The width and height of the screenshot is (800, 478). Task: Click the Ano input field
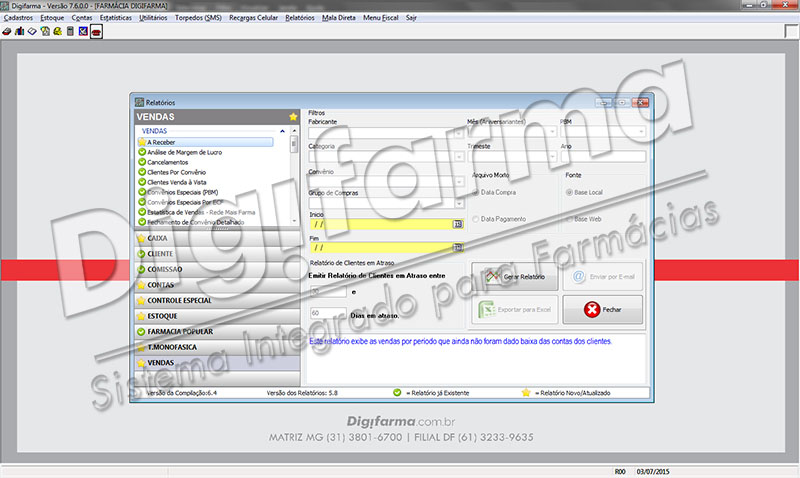603,157
